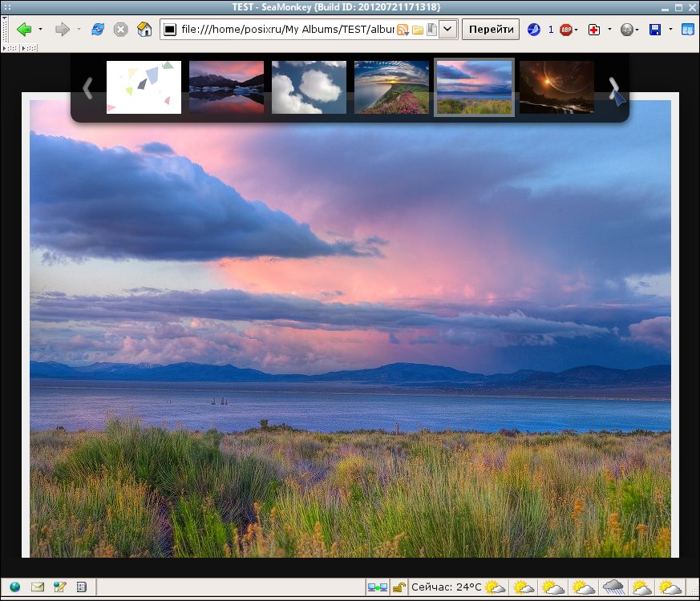Click the red ABP Adblock Plus icon

565,30
